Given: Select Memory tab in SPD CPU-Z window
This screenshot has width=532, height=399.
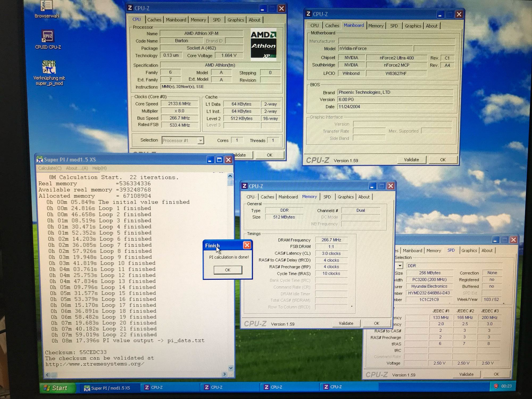Looking at the screenshot, I should [x=434, y=251].
